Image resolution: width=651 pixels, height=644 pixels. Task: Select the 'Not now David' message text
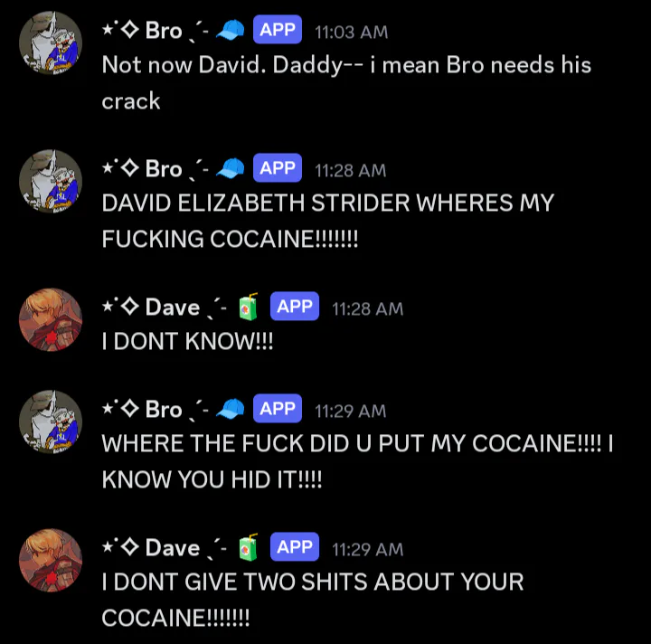click(346, 82)
